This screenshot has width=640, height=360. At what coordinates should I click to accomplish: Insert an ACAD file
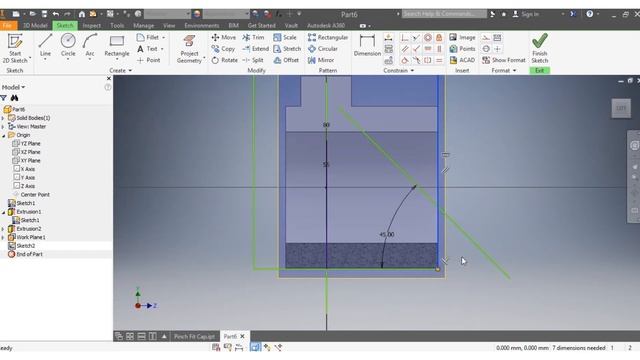pyautogui.click(x=462, y=60)
